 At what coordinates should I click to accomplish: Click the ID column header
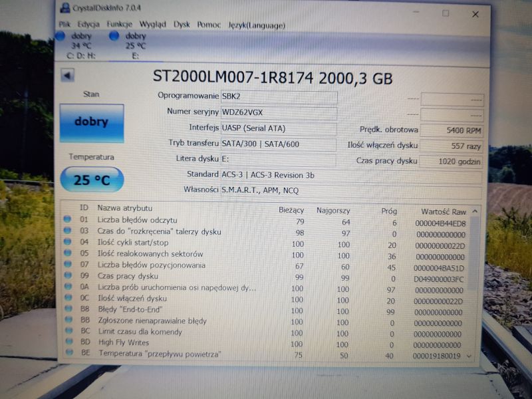coord(84,207)
